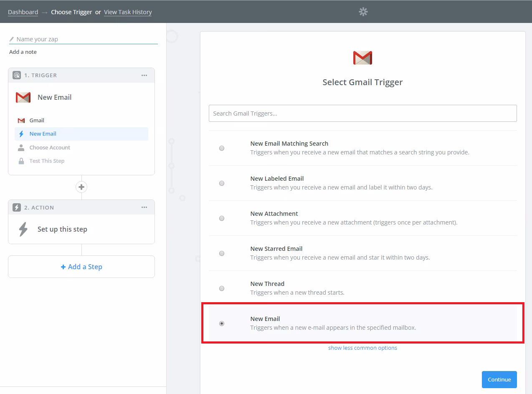Click Add a Step button
Image resolution: width=532 pixels, height=394 pixels.
(81, 267)
